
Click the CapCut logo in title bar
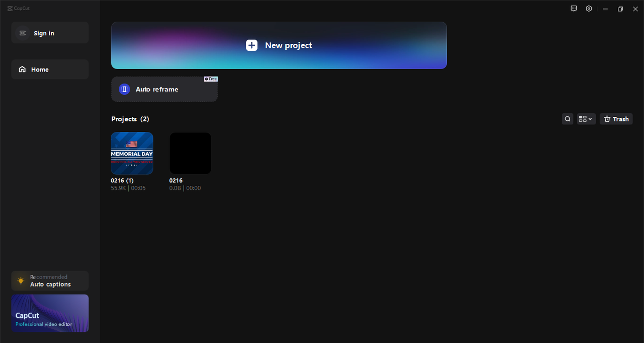[19, 8]
